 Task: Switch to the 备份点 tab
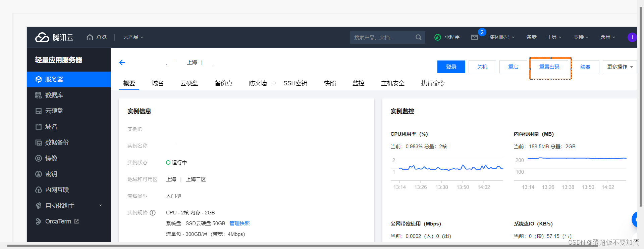223,83
